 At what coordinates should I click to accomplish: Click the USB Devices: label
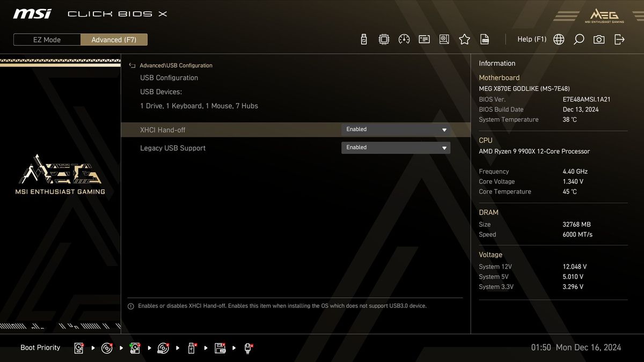click(161, 92)
